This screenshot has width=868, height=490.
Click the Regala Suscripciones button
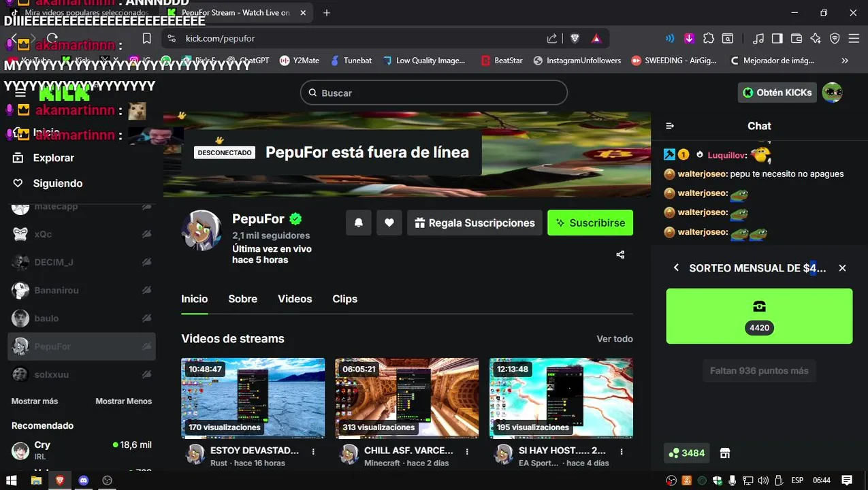point(475,223)
